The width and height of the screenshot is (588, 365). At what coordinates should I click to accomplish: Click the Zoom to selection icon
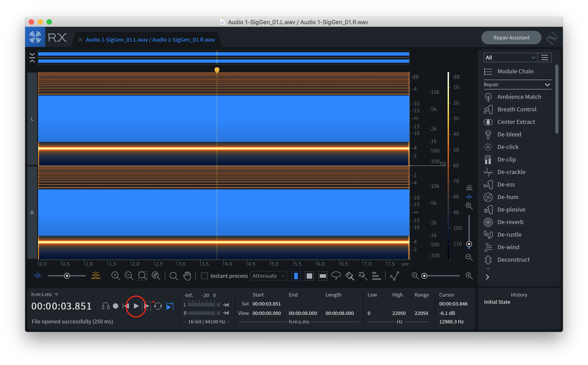tap(143, 276)
